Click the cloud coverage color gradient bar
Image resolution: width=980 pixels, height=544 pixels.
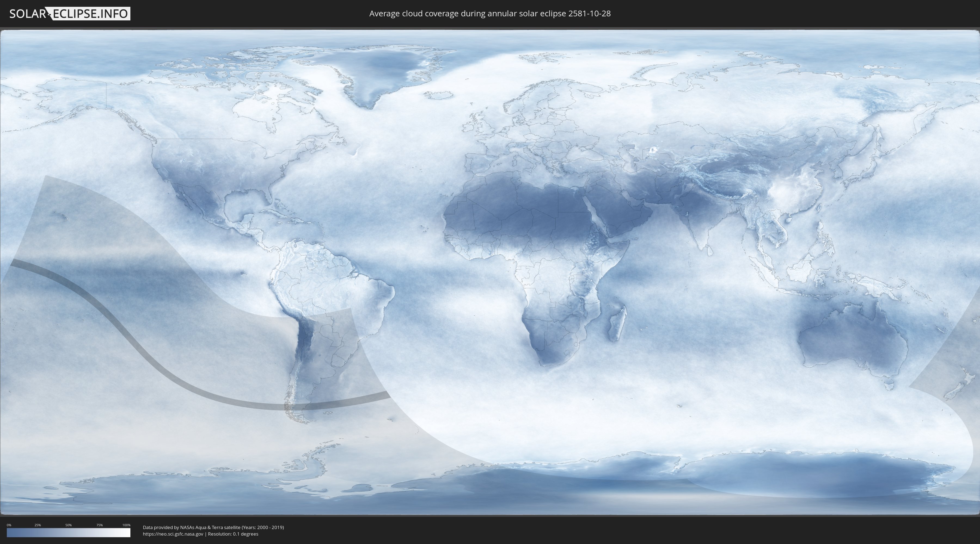click(x=69, y=533)
